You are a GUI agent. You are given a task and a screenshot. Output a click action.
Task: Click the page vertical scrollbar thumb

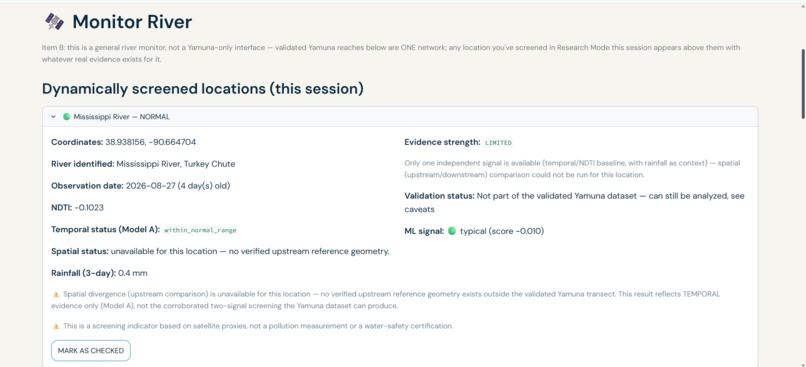click(x=802, y=84)
